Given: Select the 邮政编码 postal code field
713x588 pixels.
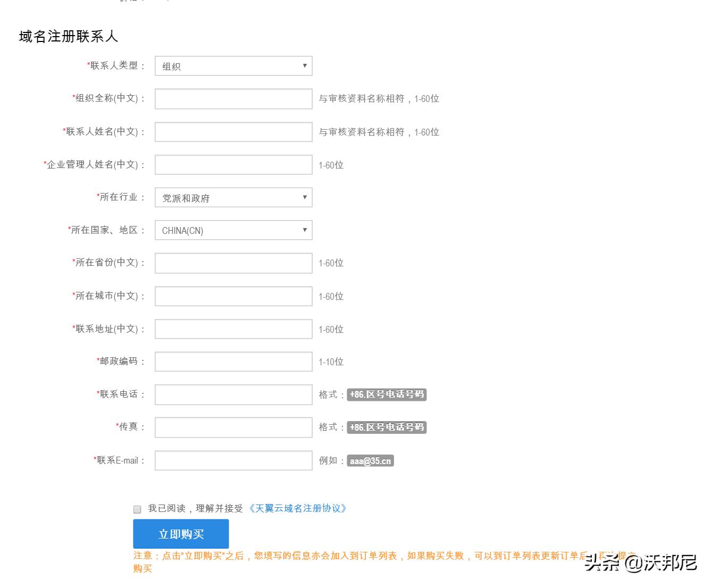Looking at the screenshot, I should tap(233, 361).
